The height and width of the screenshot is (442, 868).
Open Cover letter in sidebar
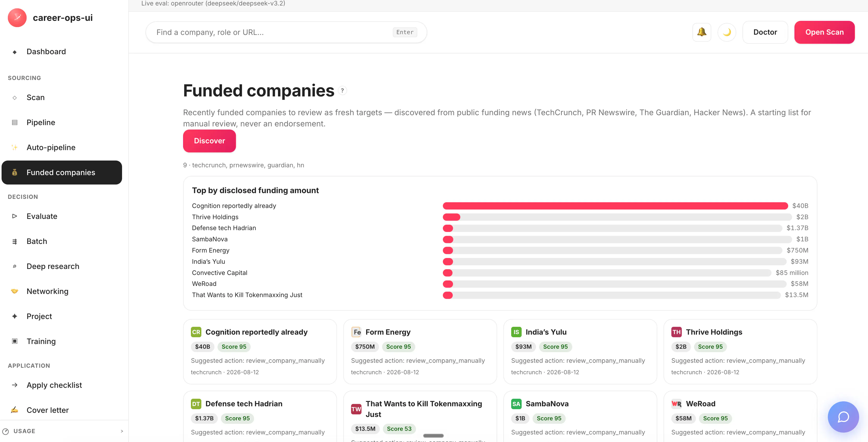[62, 410]
